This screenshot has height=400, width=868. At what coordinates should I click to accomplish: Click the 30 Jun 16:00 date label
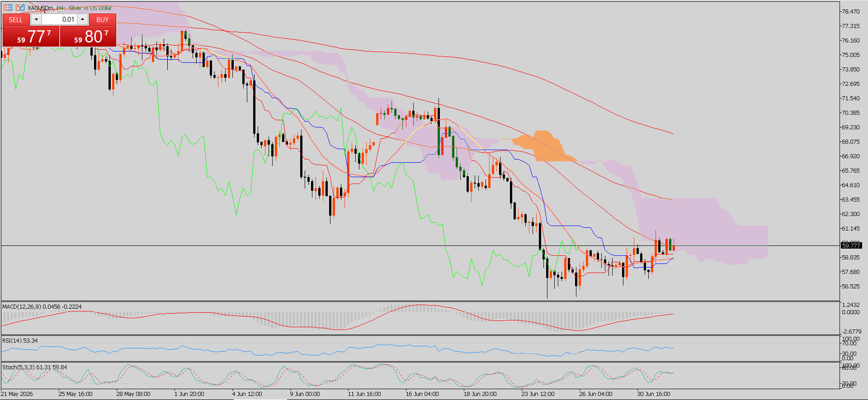click(x=654, y=394)
